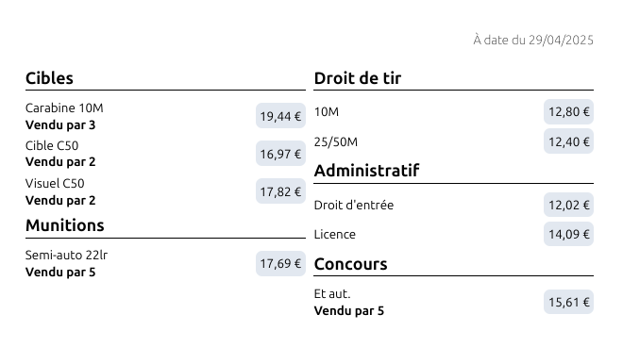Click the 17,82 € price badge
Image resolution: width=623 pixels, height=364 pixels.
click(x=280, y=191)
